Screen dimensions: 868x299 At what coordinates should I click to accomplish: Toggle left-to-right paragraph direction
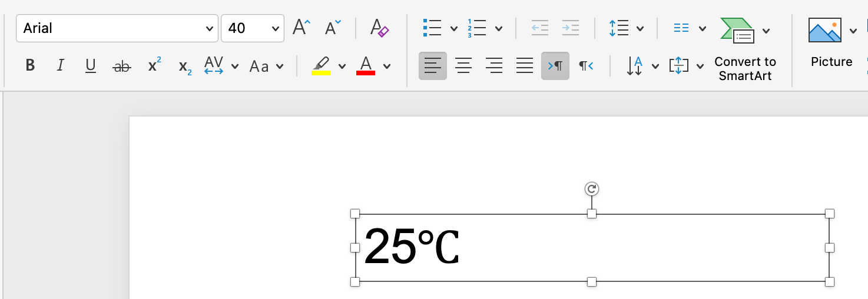(x=555, y=66)
